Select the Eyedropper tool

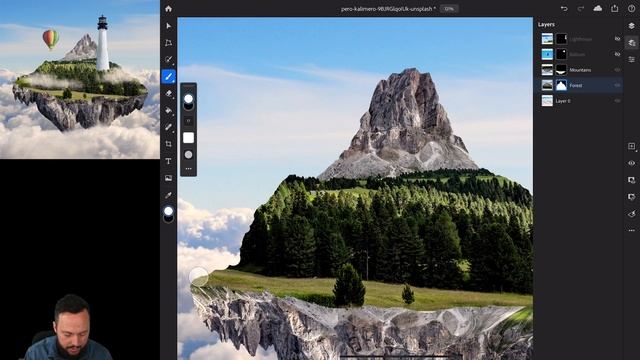point(169,195)
